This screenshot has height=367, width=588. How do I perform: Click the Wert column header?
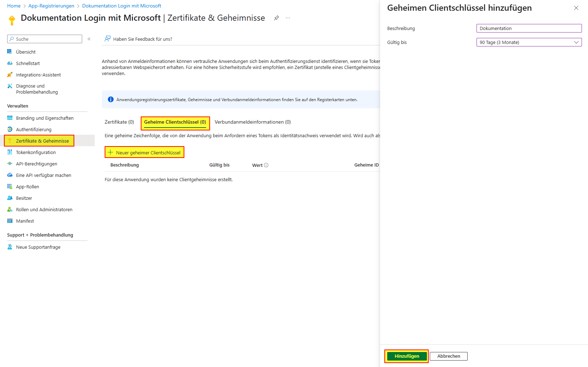[257, 165]
